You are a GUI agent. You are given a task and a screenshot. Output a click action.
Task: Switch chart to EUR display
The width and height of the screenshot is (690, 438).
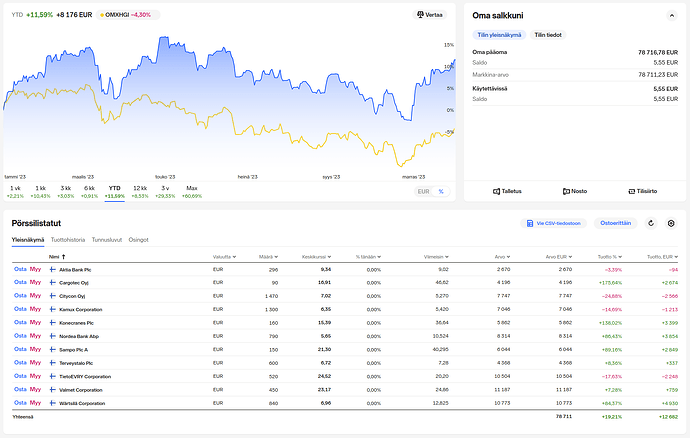(423, 191)
